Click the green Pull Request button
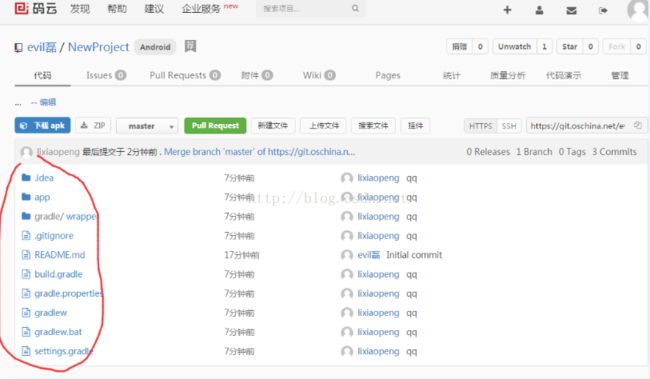650x379 pixels. (215, 126)
